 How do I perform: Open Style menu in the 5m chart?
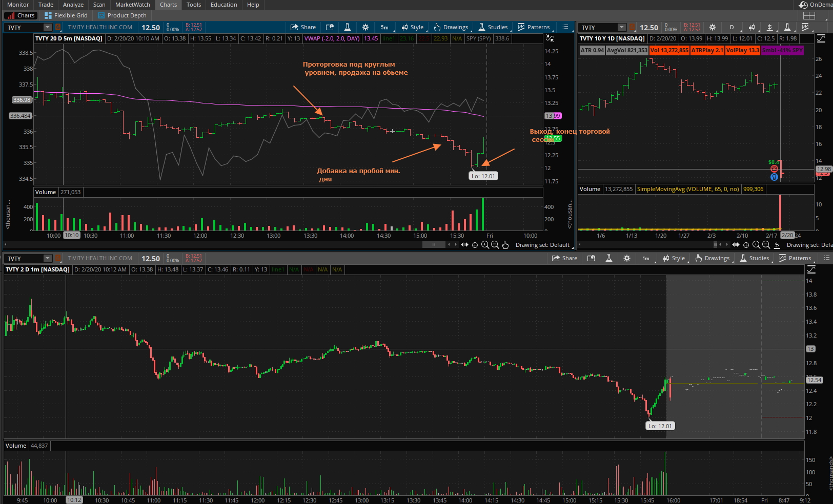coord(413,28)
